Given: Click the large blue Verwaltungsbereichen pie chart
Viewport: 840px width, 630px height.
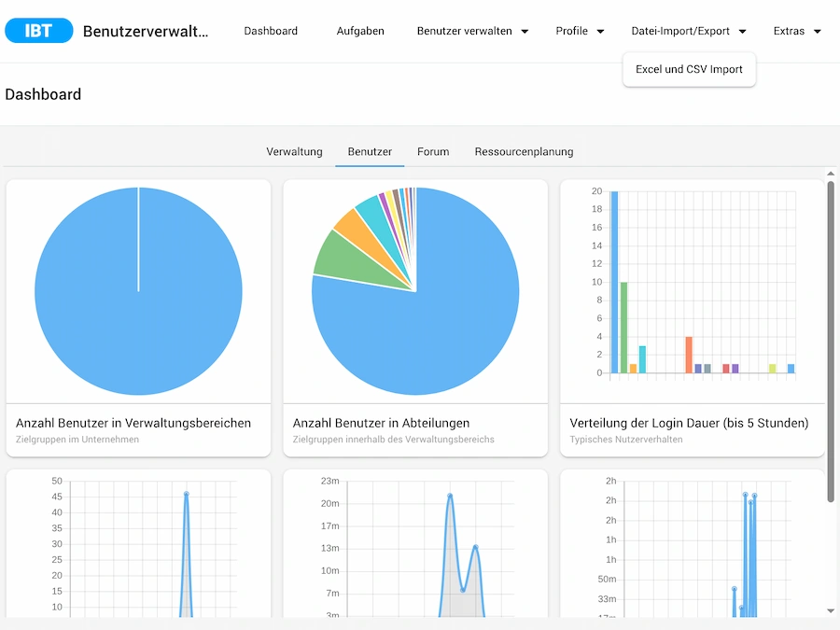Looking at the screenshot, I should point(138,291).
